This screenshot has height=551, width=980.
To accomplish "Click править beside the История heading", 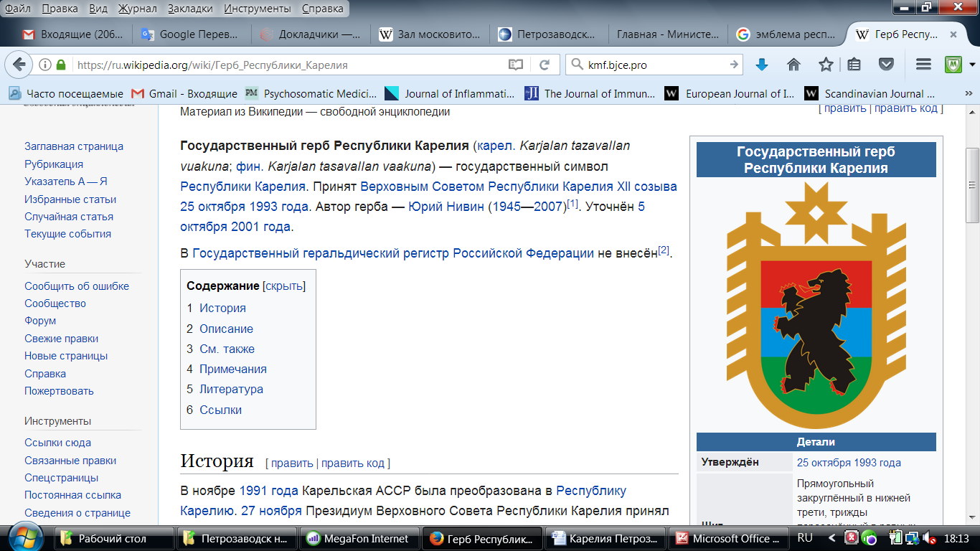I will [292, 463].
